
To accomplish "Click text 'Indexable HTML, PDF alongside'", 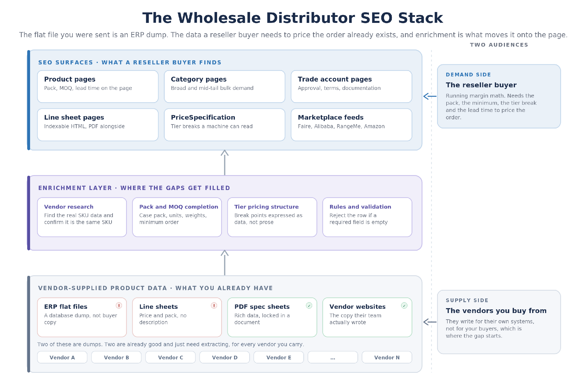I will [x=84, y=126].
